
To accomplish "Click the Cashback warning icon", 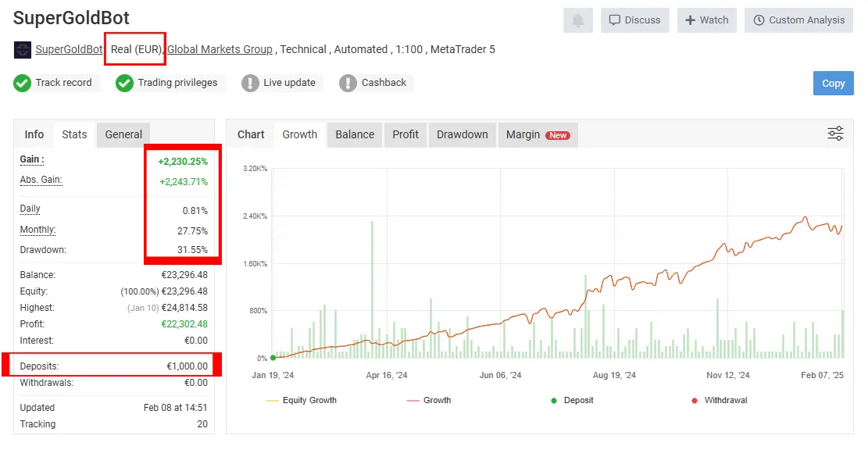I will point(348,83).
